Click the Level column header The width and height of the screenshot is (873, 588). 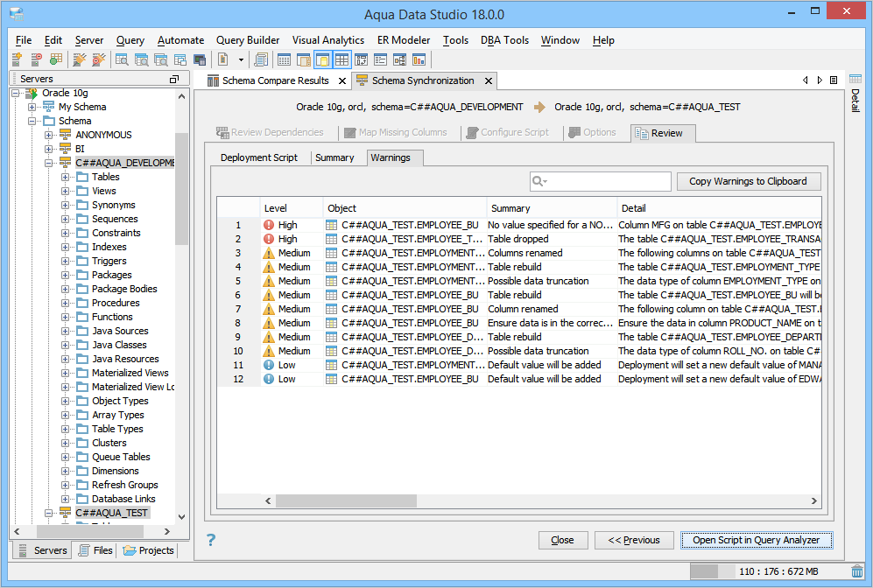[x=292, y=208]
